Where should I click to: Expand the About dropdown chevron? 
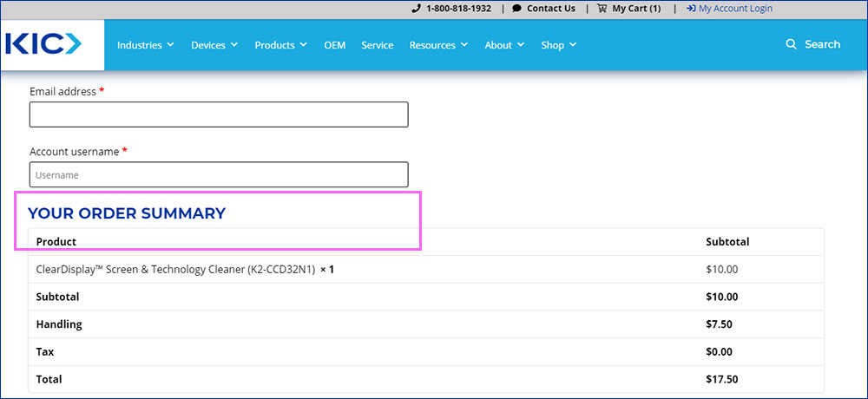coord(520,45)
